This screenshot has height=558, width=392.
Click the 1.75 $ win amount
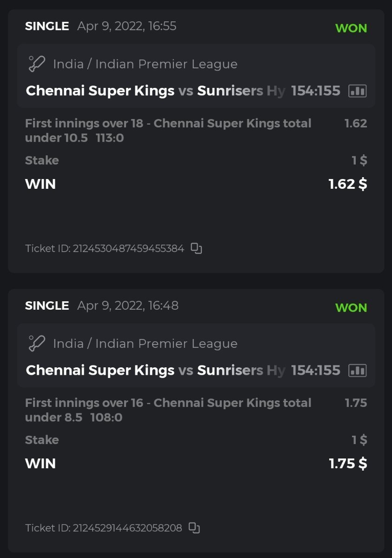[x=347, y=464]
